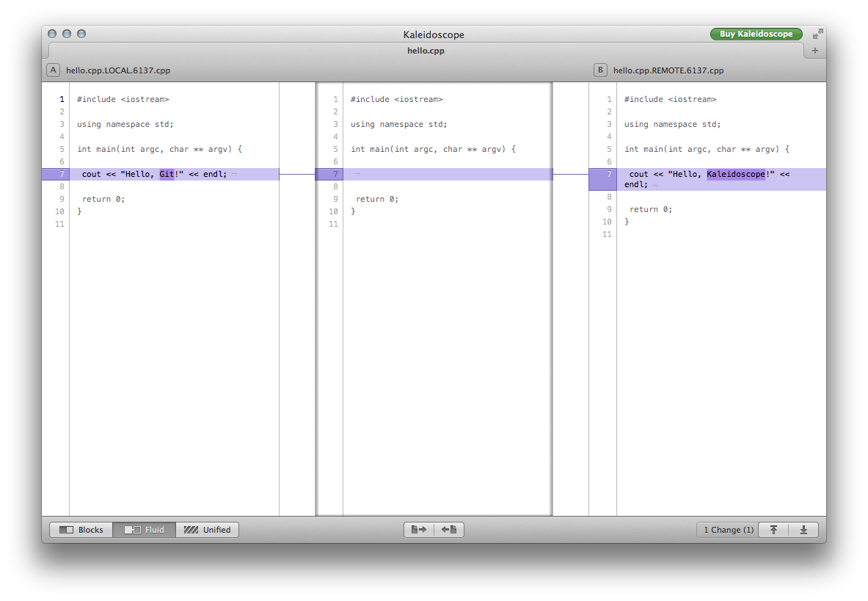The width and height of the screenshot is (868, 601).
Task: Select highlighted line 7 in left pane
Action: coord(161,175)
